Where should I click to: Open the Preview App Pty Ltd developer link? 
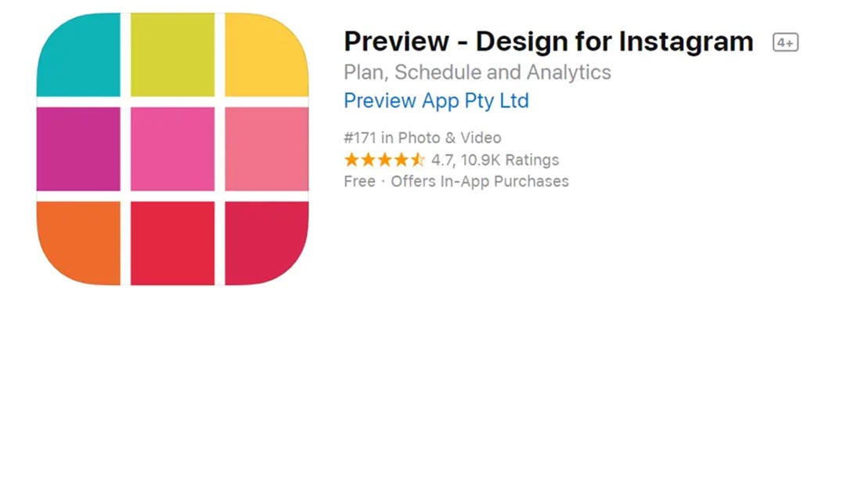[436, 101]
